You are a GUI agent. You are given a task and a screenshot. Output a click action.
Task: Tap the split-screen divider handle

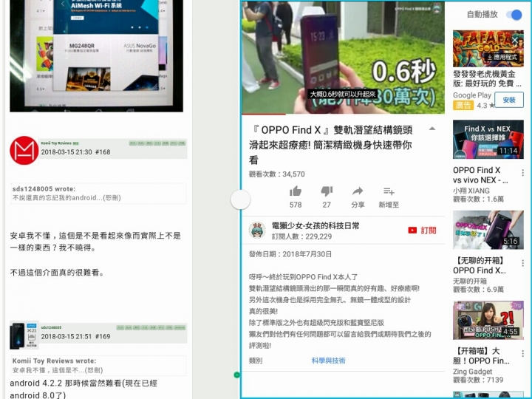point(240,199)
